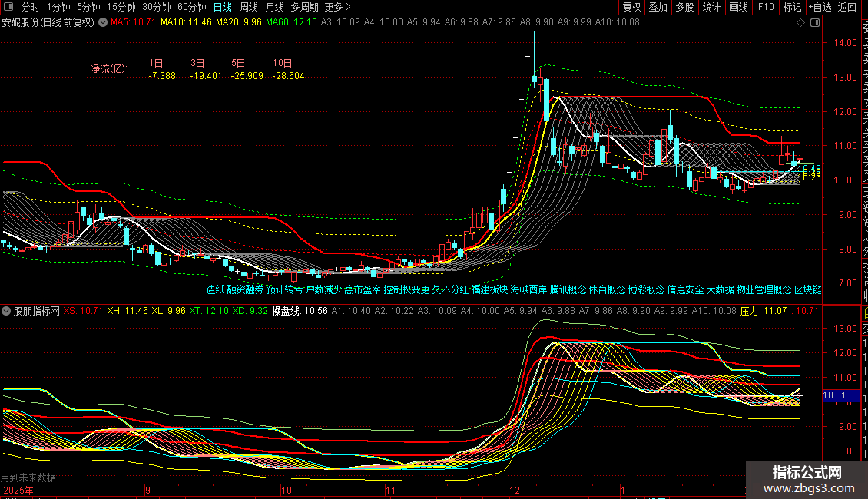The image size is (868, 499).
Task: Select the 60分钟 period tab
Action: [192, 7]
